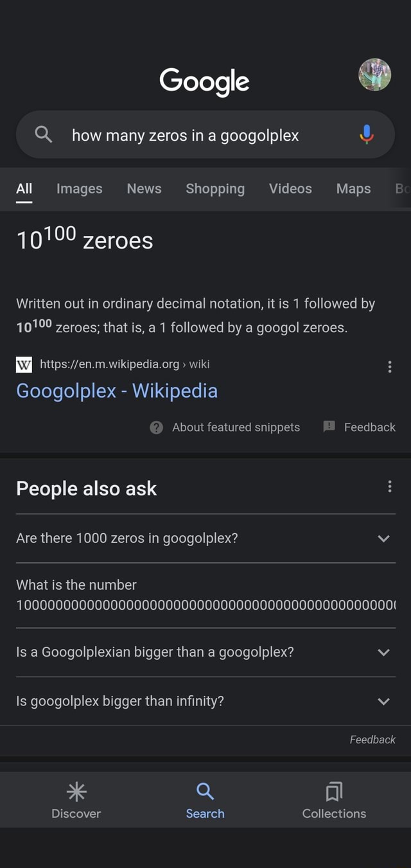Expand 'Is a Googolplexian bigger than a googolplex?'
The height and width of the screenshot is (868, 411).
coord(383,651)
